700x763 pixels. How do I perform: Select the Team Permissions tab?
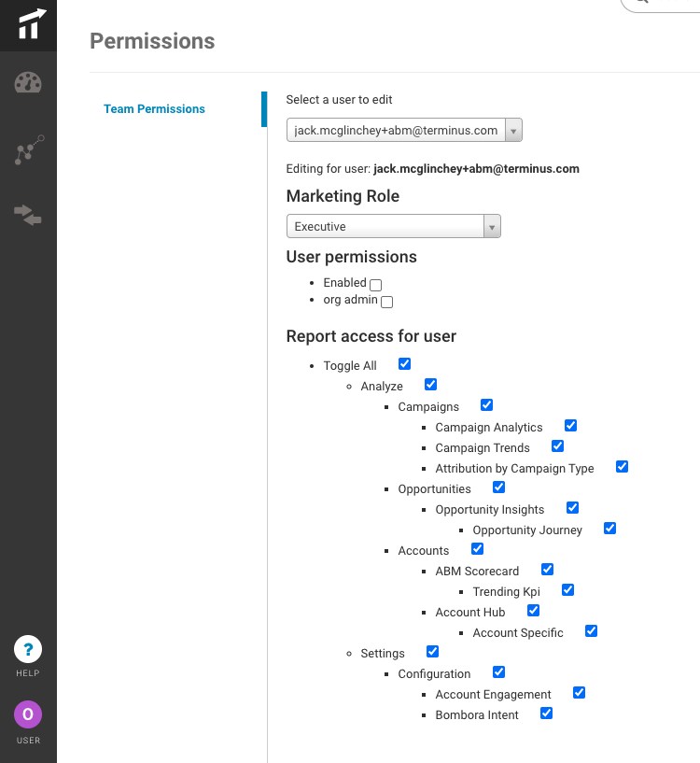click(154, 109)
